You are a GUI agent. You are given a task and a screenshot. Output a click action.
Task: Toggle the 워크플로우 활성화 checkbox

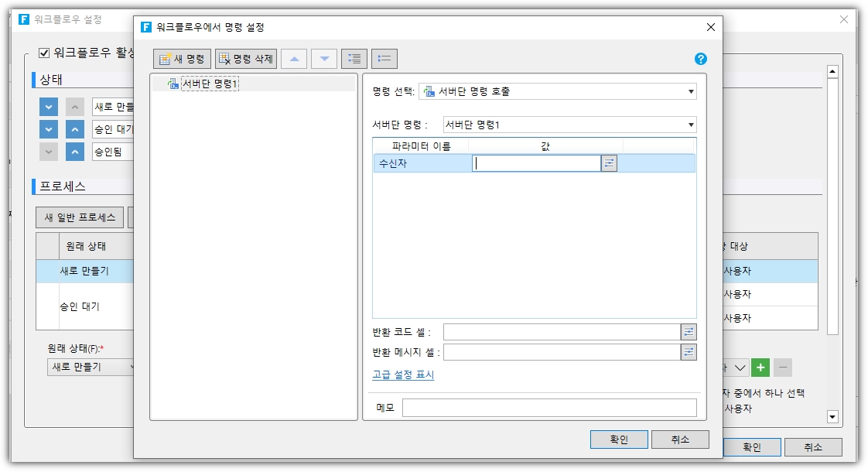(44, 53)
